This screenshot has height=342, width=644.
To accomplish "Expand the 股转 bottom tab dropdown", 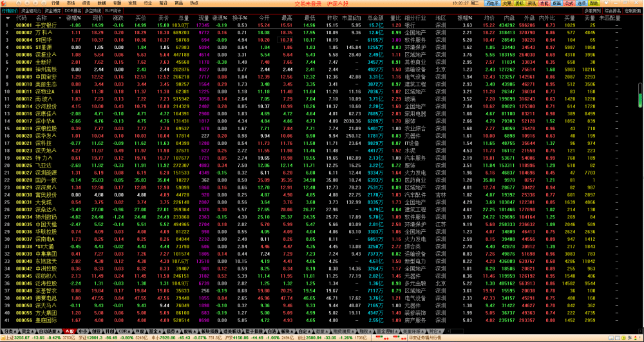I will 194,331.
